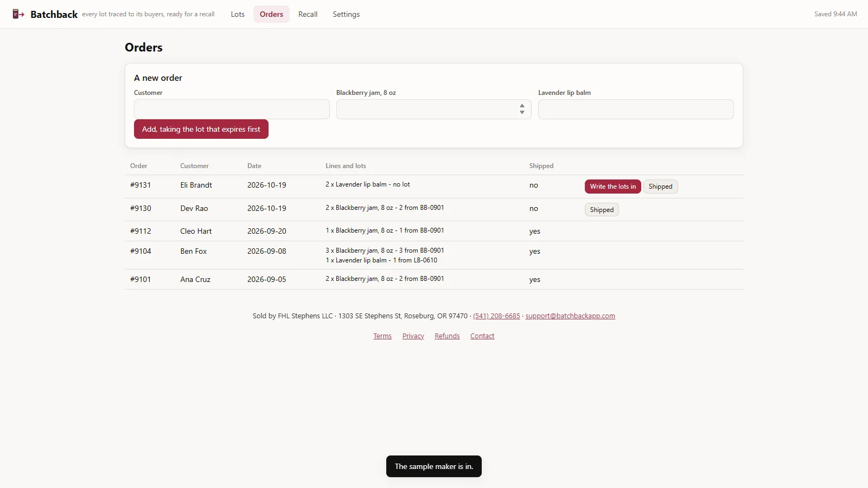The image size is (868, 488).
Task: Select order number #9131
Action: click(141, 185)
